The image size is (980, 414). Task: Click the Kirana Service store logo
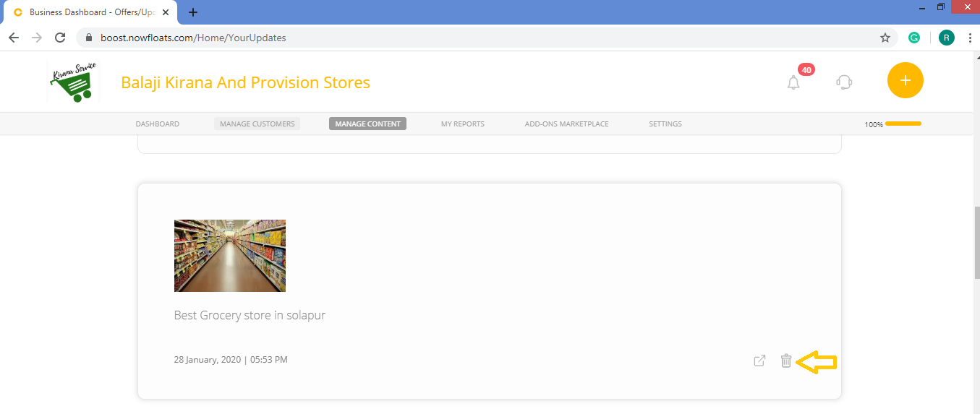(x=72, y=82)
